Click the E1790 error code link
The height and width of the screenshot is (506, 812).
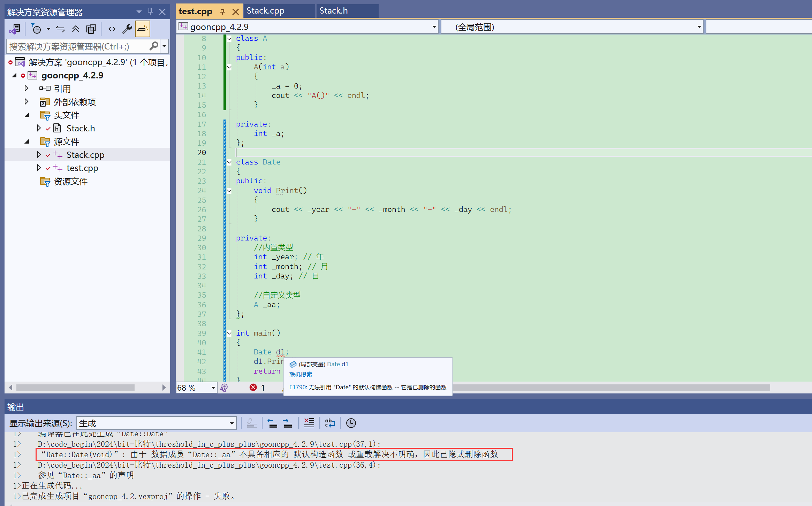pyautogui.click(x=297, y=387)
